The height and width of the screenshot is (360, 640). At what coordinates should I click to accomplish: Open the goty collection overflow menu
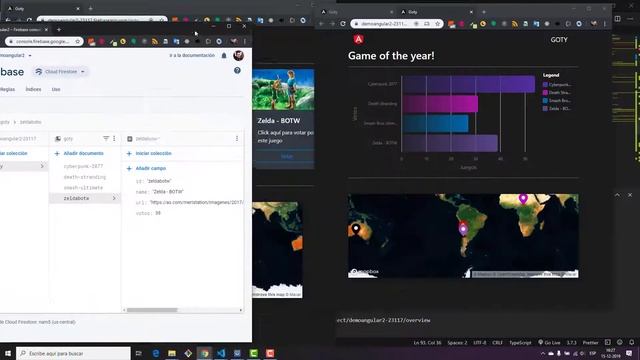[x=114, y=139]
